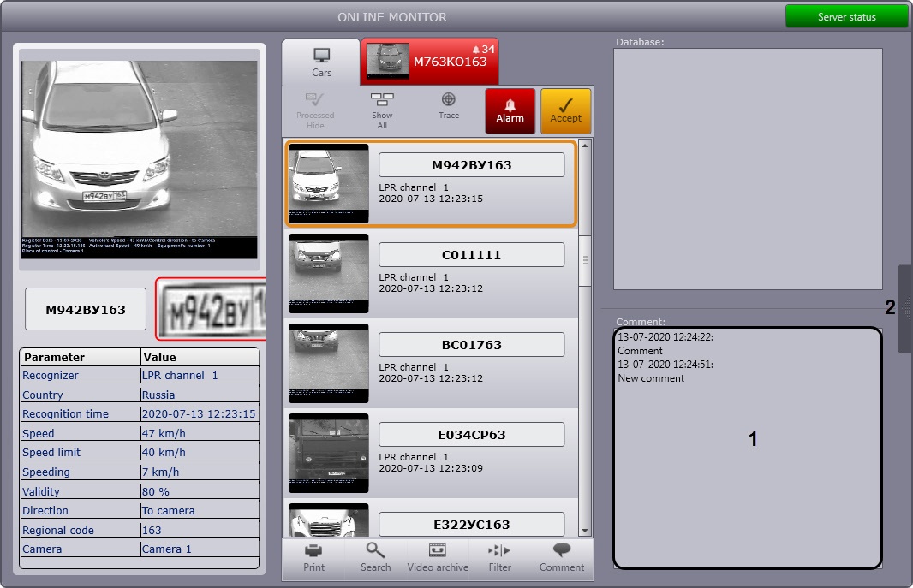
Task: Open the M763KO163 alarm tab
Action: (x=429, y=62)
